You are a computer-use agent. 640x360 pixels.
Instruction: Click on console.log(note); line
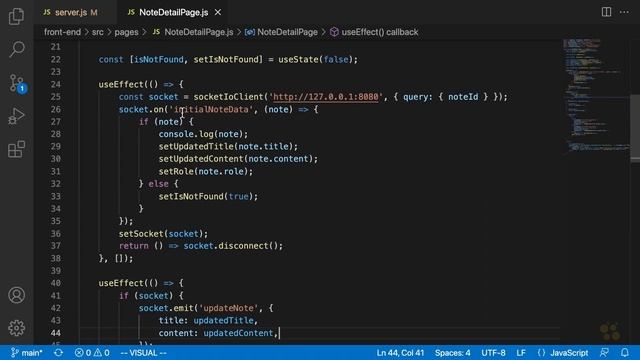click(x=203, y=134)
